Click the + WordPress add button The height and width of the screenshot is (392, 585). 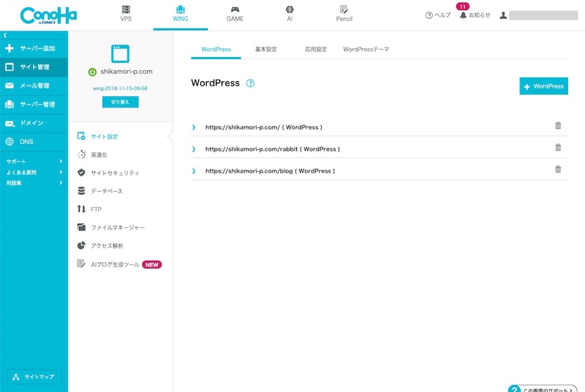[x=543, y=86]
